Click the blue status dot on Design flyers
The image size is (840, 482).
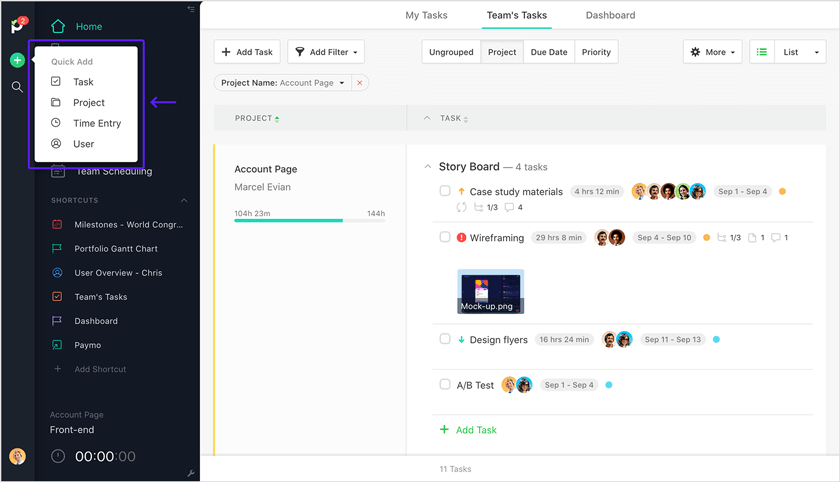coord(716,339)
